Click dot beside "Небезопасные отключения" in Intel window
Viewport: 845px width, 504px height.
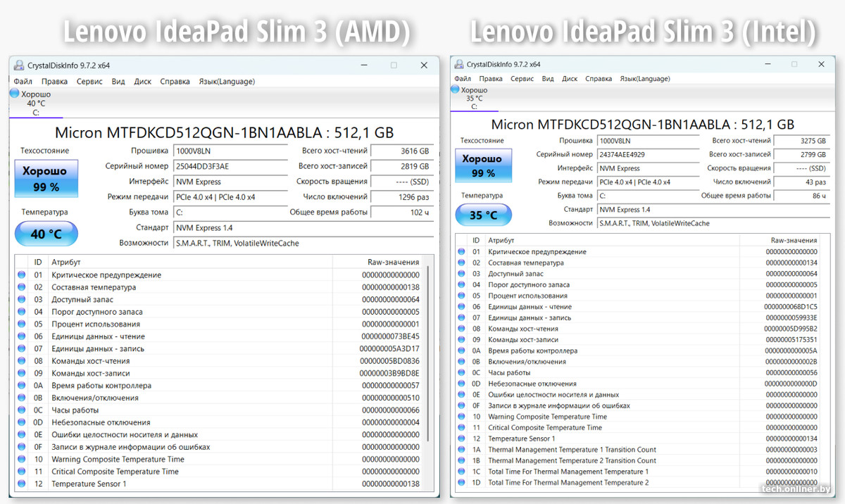(x=462, y=384)
